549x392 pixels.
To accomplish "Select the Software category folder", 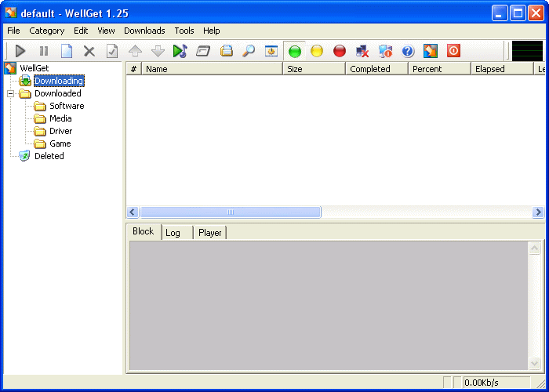I will [66, 106].
